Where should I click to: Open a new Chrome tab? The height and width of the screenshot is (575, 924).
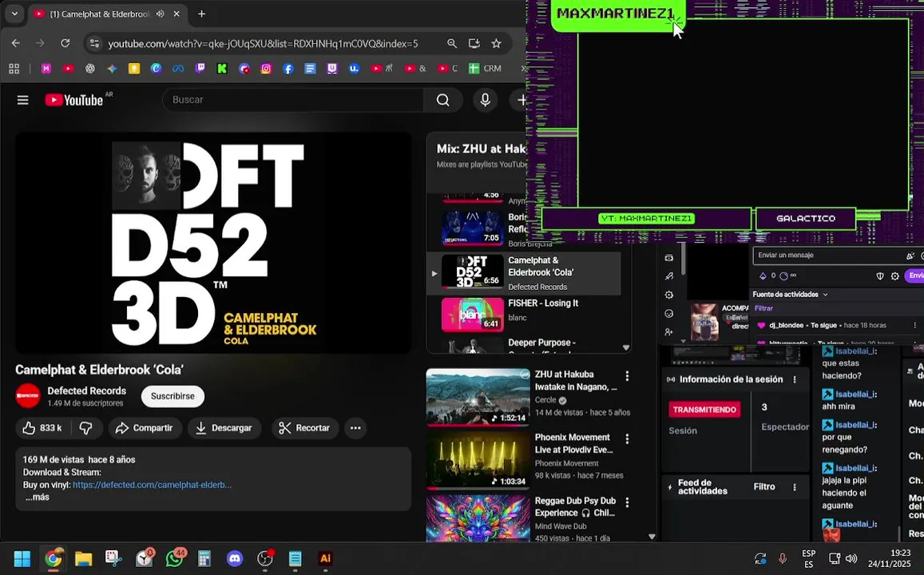(201, 14)
